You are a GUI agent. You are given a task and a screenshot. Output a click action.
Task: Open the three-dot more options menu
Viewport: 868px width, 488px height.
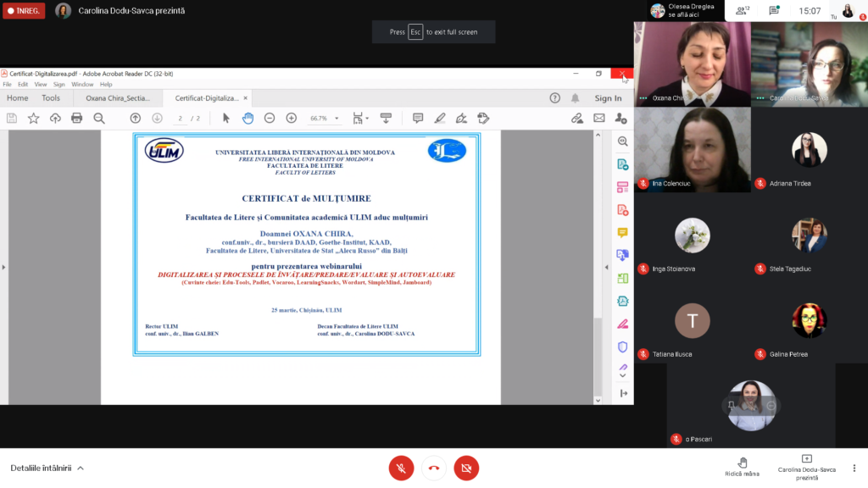tap(854, 468)
